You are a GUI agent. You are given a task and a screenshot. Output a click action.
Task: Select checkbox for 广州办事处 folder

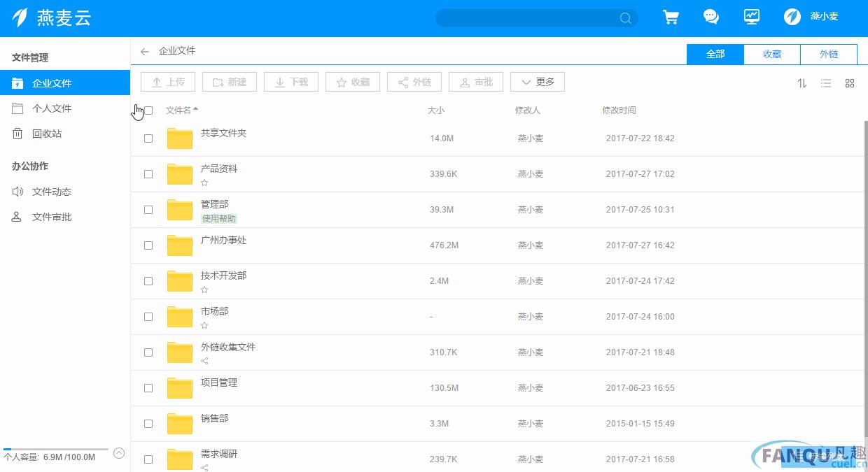(x=148, y=245)
